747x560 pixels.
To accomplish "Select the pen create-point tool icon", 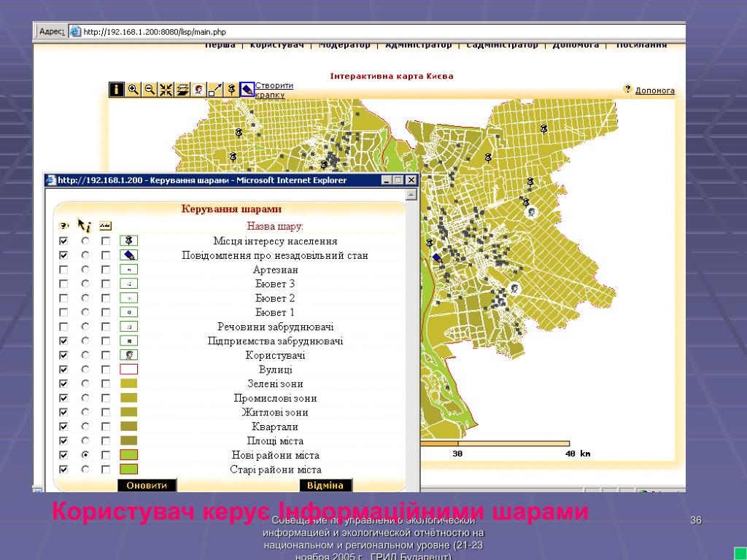I will (x=247, y=90).
